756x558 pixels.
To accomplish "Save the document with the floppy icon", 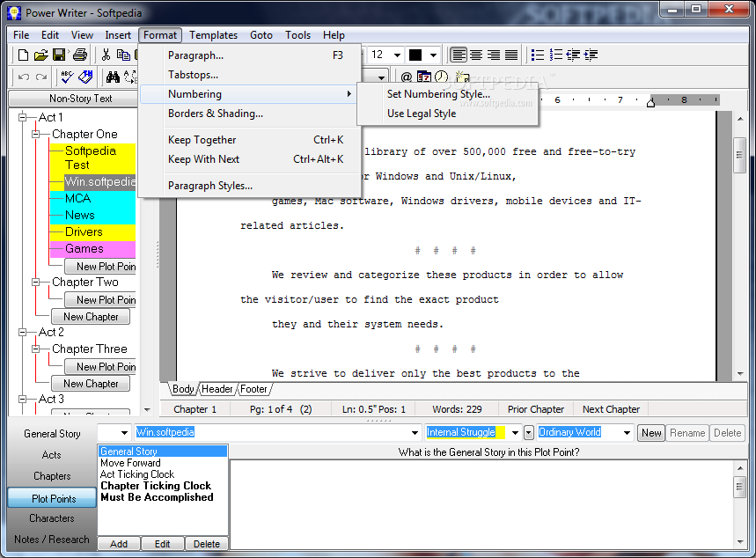I will tap(59, 55).
